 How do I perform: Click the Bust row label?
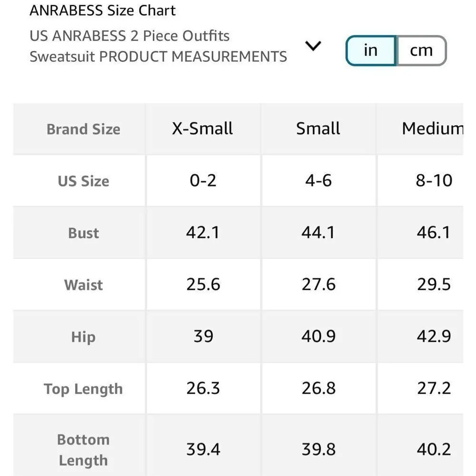83,233
